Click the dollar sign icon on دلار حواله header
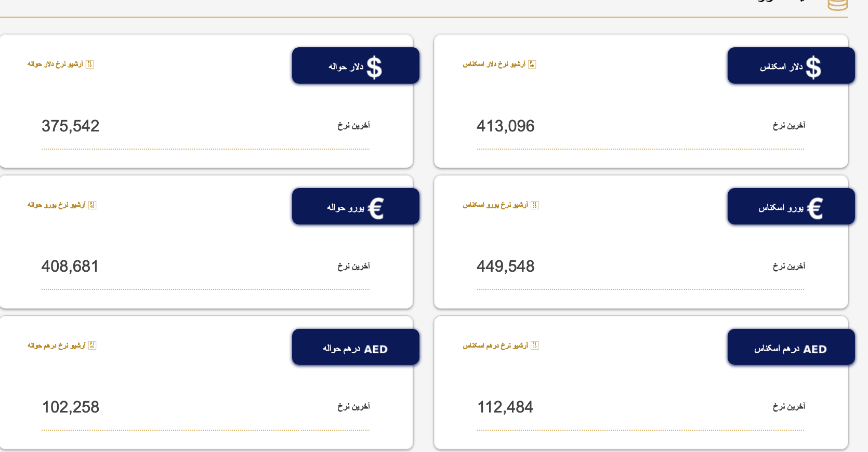 (375, 65)
